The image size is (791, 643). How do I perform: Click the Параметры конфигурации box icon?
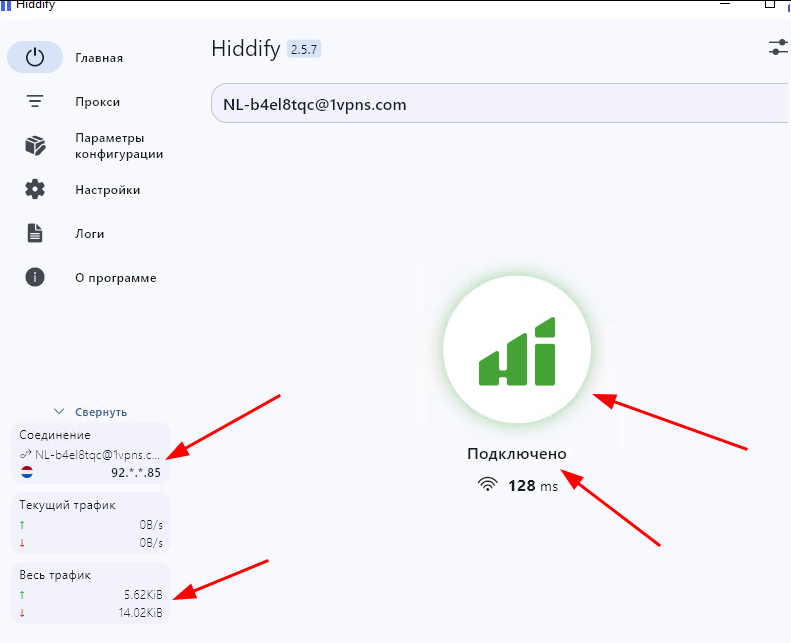35,146
